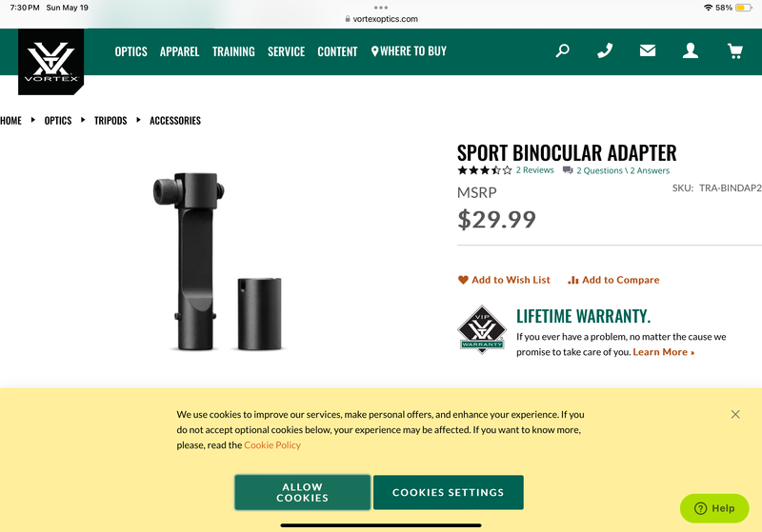
Task: Open the Training menu
Action: coord(233,51)
